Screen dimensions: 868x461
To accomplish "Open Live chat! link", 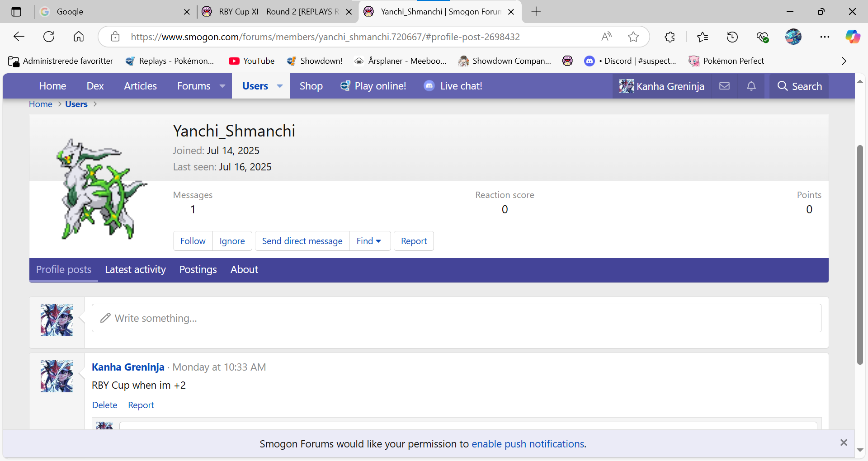I will pyautogui.click(x=453, y=86).
